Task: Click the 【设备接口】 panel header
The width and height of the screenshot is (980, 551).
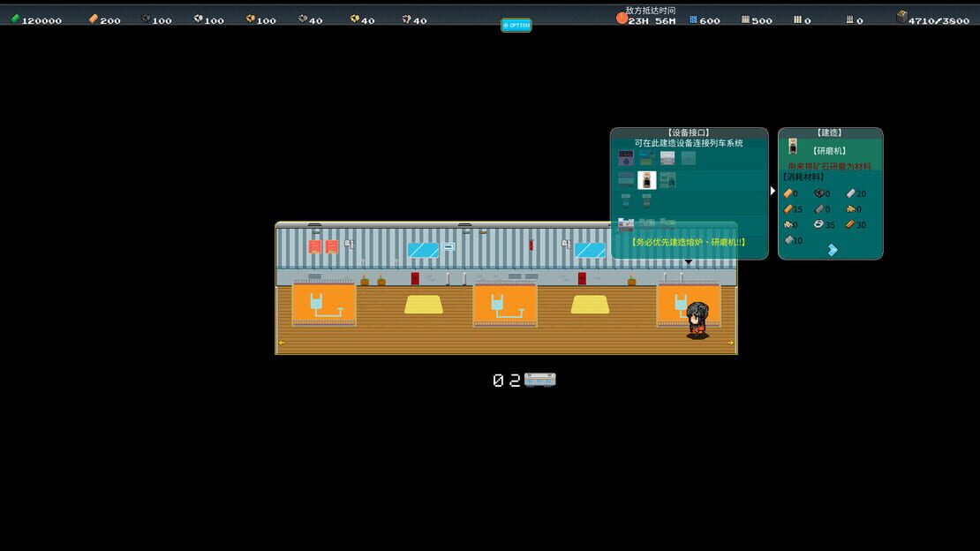Action: tap(689, 132)
